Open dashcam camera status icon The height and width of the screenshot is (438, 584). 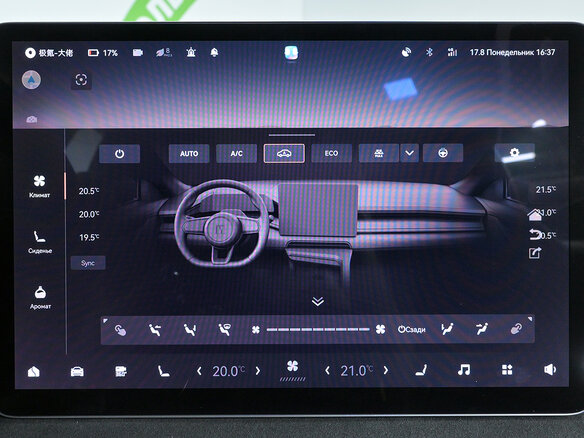138,53
